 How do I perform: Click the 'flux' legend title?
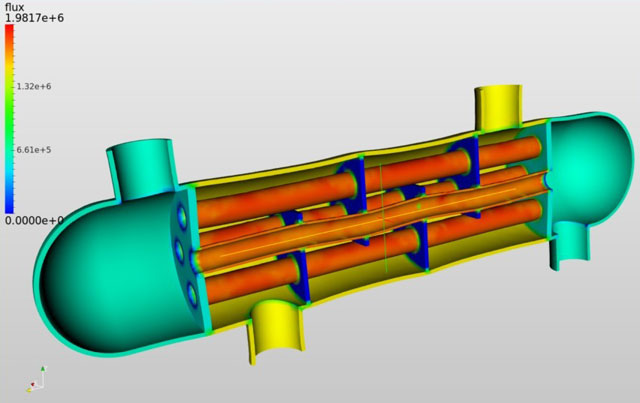(x=14, y=6)
